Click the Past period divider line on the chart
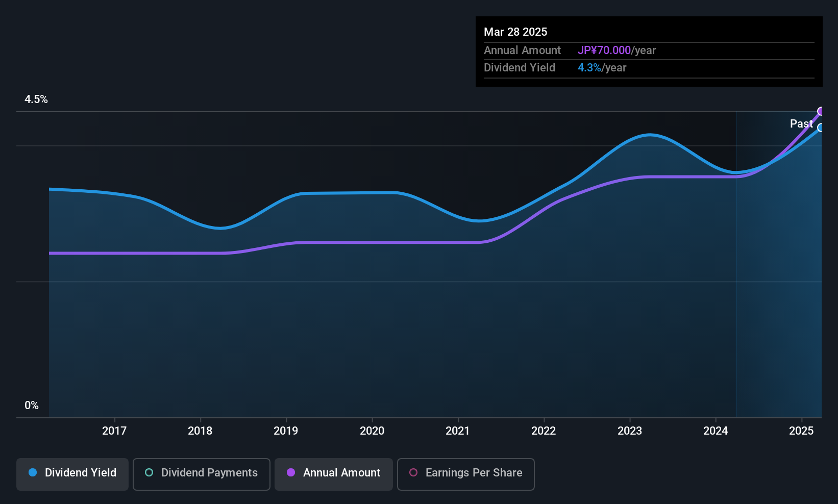This screenshot has height=504, width=838. tap(736, 255)
